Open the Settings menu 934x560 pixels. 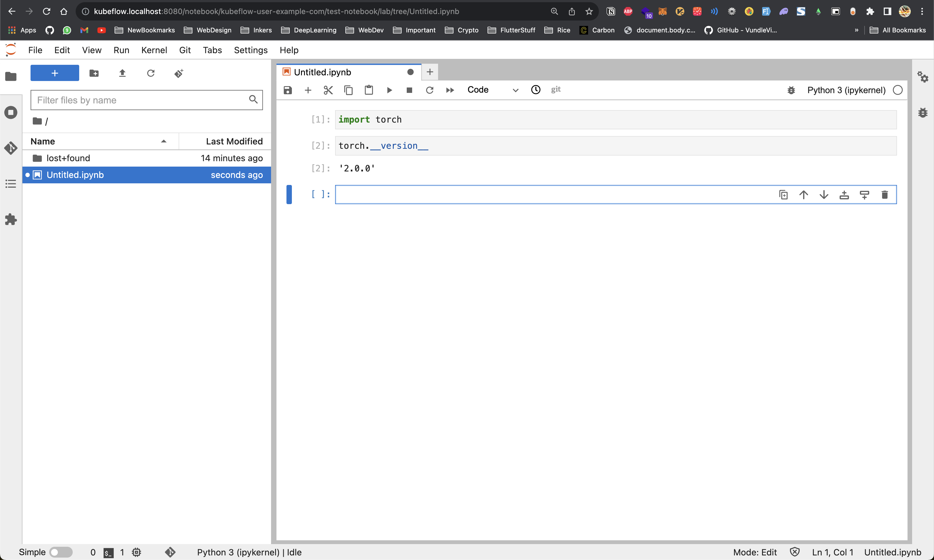coord(251,50)
